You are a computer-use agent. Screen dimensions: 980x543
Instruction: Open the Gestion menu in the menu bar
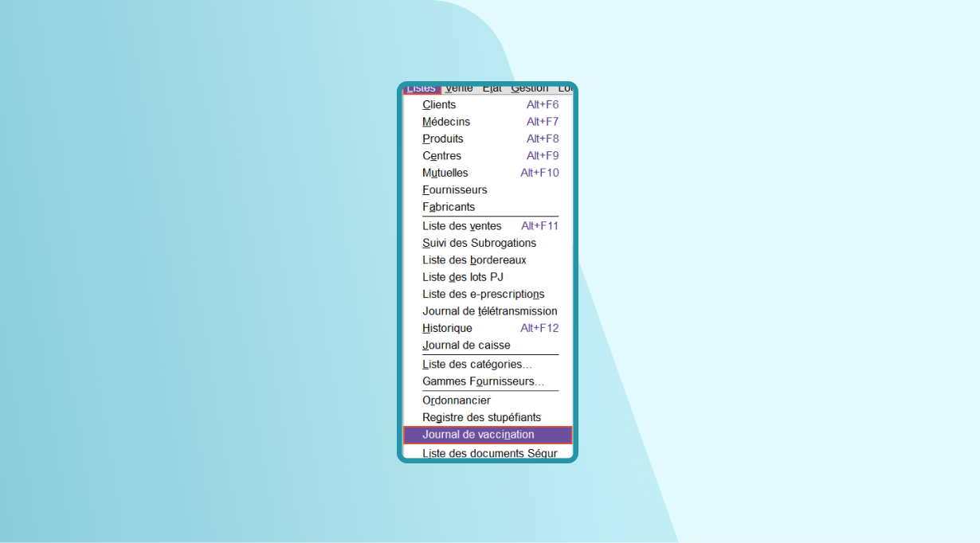click(529, 88)
